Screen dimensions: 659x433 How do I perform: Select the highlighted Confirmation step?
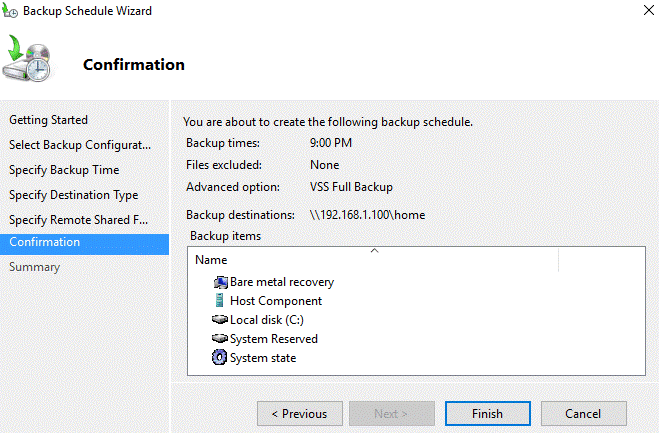45,242
